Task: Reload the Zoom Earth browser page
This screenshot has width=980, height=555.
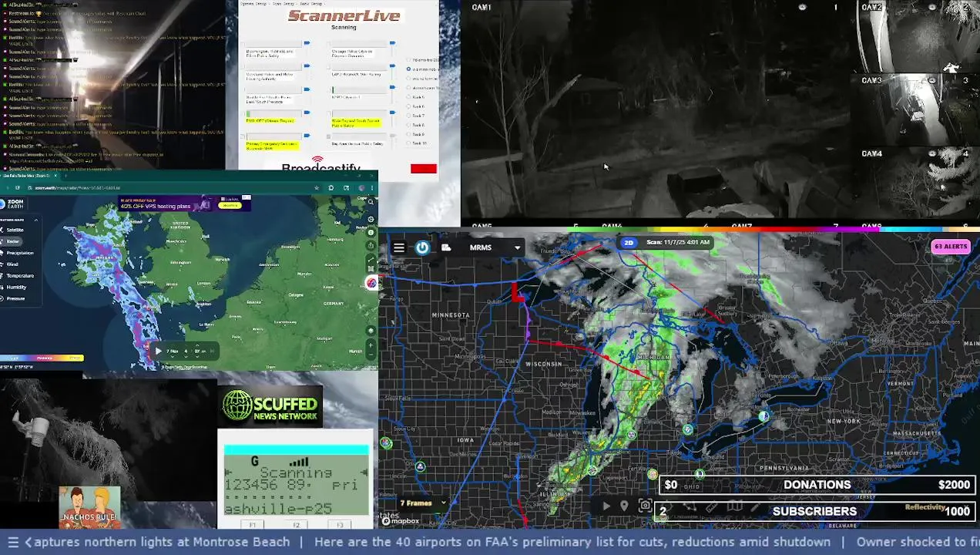Action: 18,188
